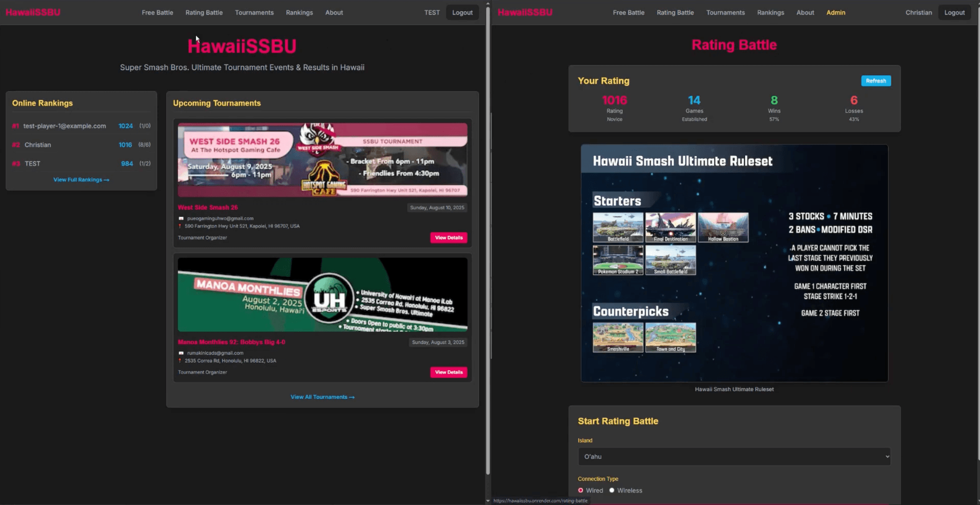Image resolution: width=980 pixels, height=505 pixels.
Task: Click the HawaiiSSBU logo in the left navbar
Action: click(33, 12)
